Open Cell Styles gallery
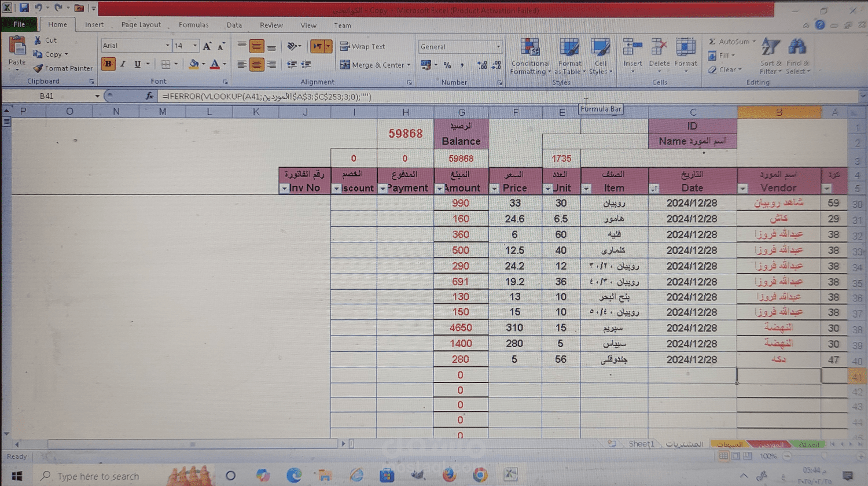The width and height of the screenshot is (868, 486). 600,56
